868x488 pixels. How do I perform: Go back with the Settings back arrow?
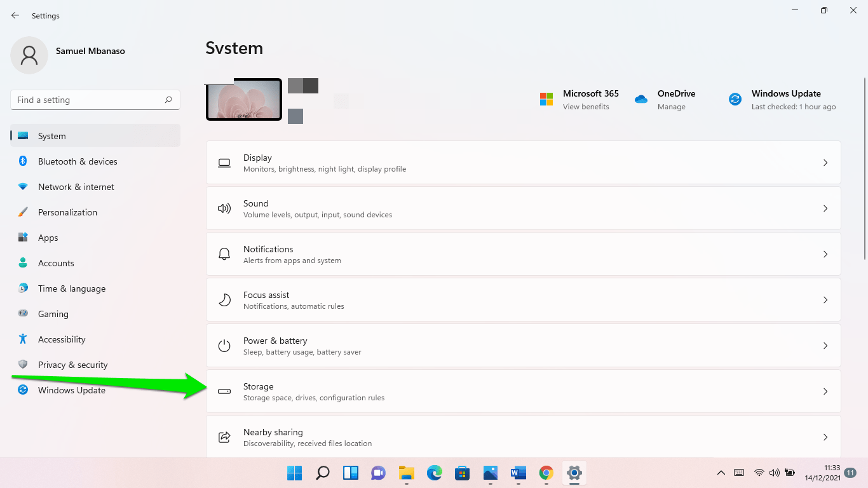[x=15, y=15]
